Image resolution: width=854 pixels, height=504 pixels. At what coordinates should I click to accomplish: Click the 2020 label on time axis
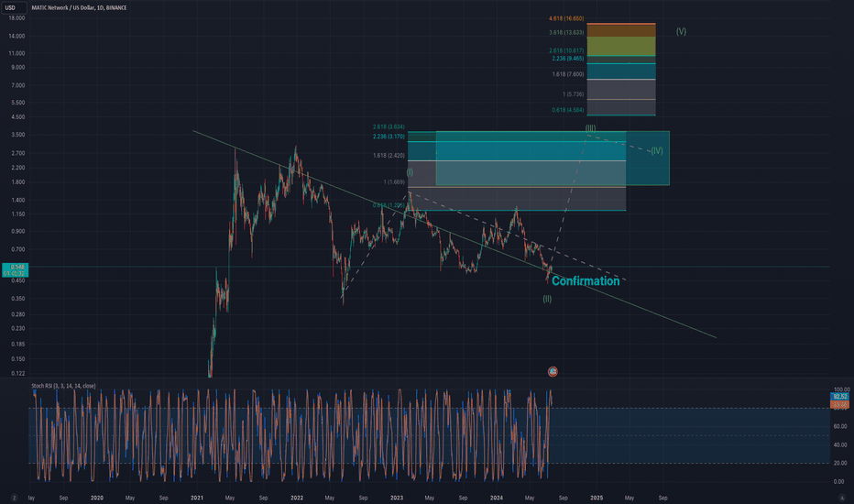97,498
